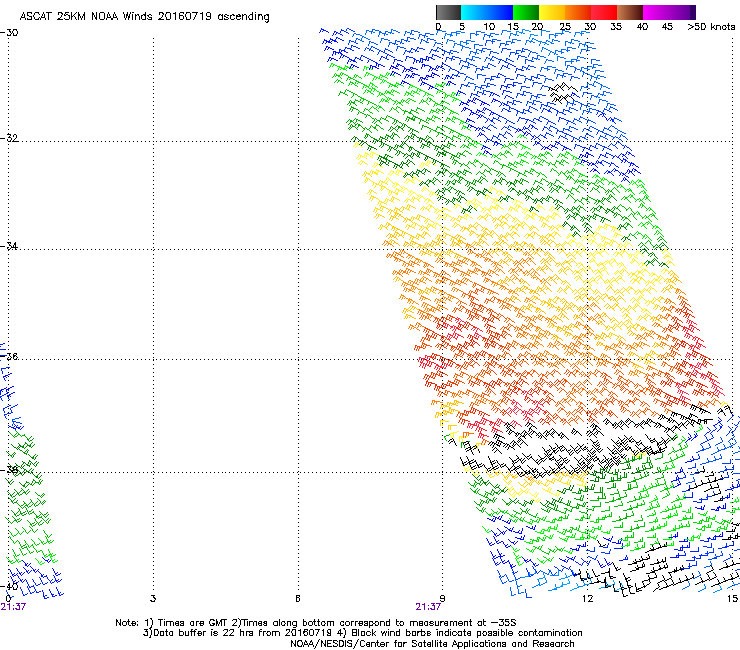Click the legend tick label '45'
Image resolution: width=740 pixels, height=650 pixels.
[667, 27]
